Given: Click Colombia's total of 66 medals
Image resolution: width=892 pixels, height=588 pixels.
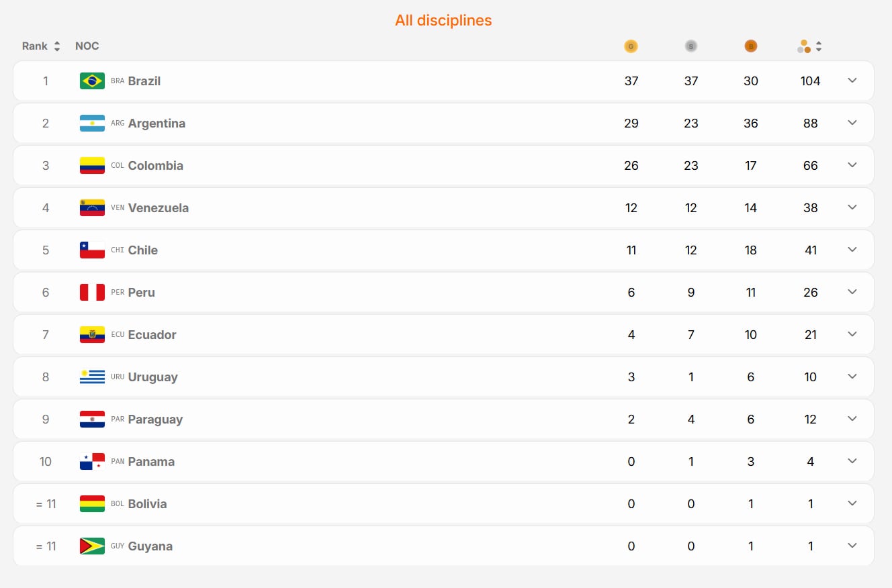Looking at the screenshot, I should coord(811,166).
